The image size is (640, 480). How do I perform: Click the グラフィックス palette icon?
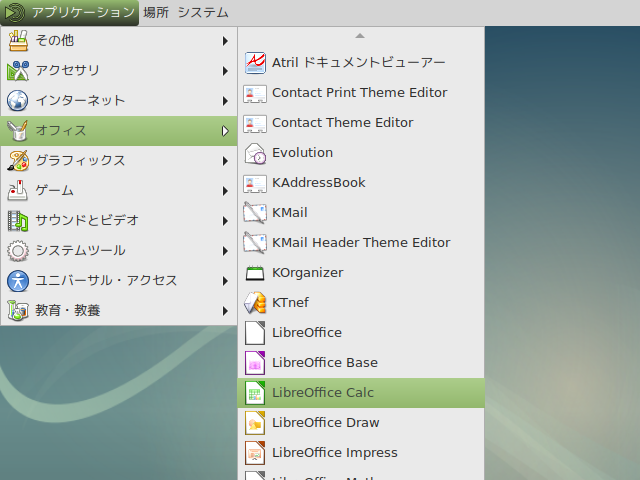click(x=18, y=160)
